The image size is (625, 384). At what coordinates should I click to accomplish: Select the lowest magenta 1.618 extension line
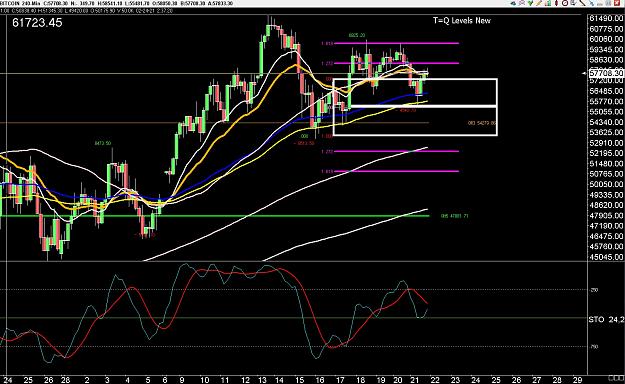tap(397, 171)
